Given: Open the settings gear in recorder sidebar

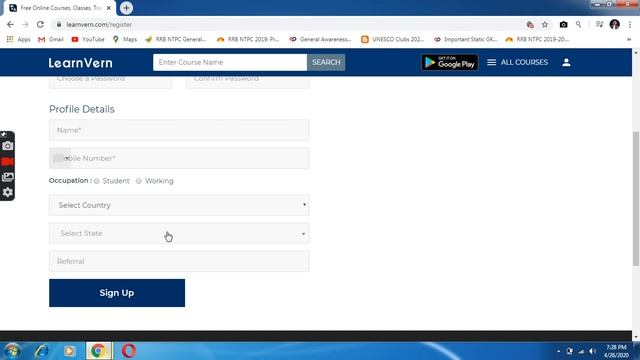Looking at the screenshot, I should tap(7, 192).
